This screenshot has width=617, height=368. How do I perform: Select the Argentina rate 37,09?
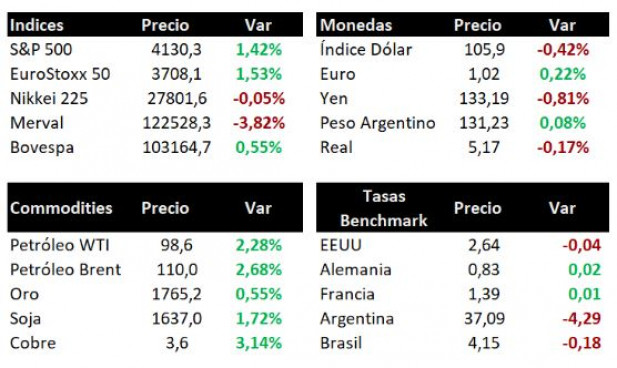pyautogui.click(x=484, y=318)
